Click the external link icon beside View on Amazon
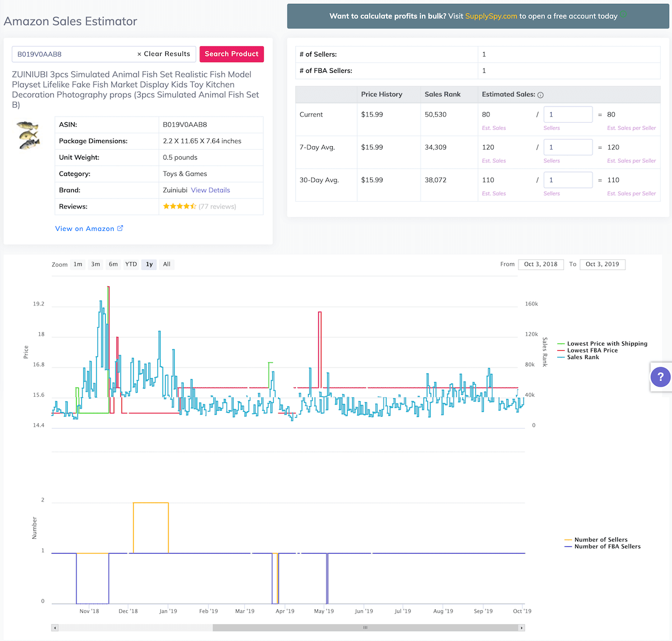The width and height of the screenshot is (672, 641). click(x=120, y=228)
